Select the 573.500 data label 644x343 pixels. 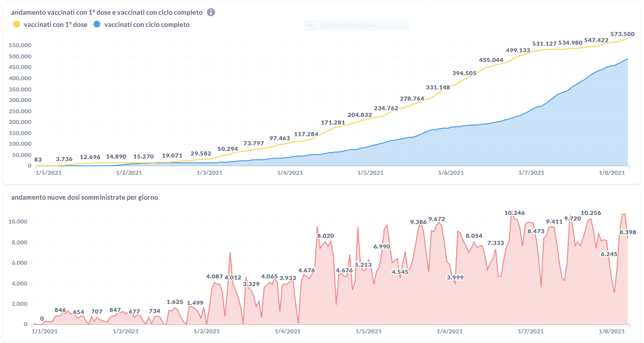point(622,34)
